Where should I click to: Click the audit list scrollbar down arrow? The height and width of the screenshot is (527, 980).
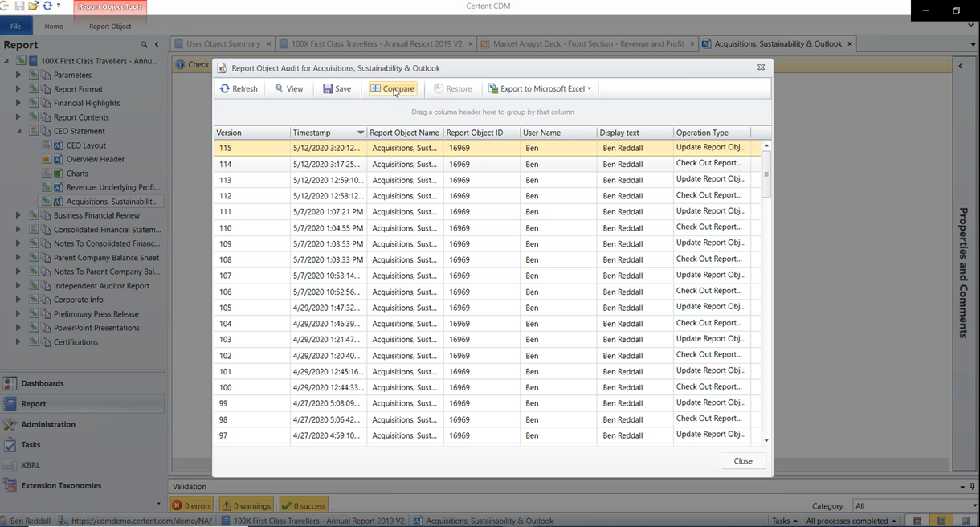[x=766, y=440]
